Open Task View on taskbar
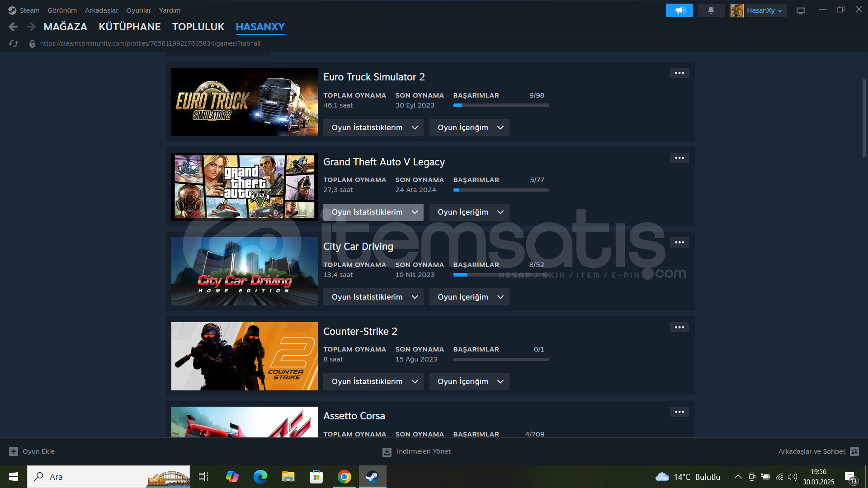This screenshot has width=868, height=488. pos(203,477)
